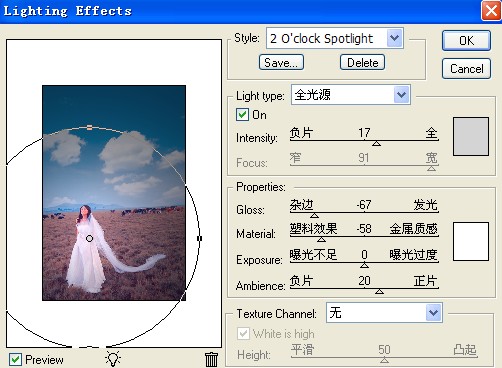Click the Intensity slider thumb
The image size is (502, 368).
[x=376, y=143]
